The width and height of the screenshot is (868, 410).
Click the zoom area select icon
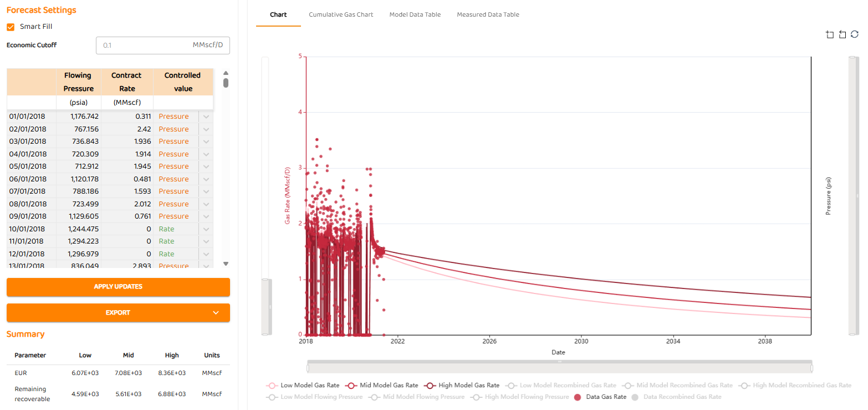[x=830, y=34]
